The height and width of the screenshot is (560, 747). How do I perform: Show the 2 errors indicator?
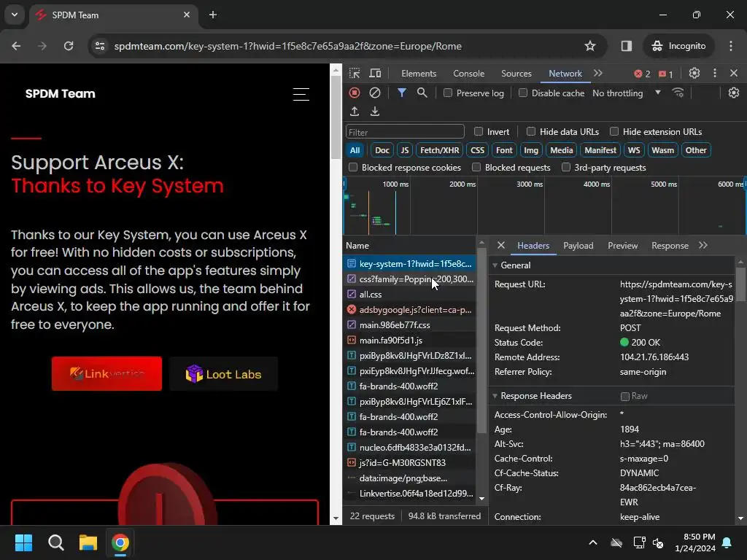coord(642,74)
